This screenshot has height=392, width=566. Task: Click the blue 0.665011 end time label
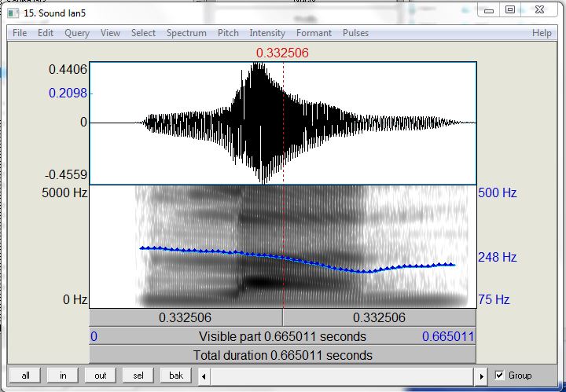[448, 336]
